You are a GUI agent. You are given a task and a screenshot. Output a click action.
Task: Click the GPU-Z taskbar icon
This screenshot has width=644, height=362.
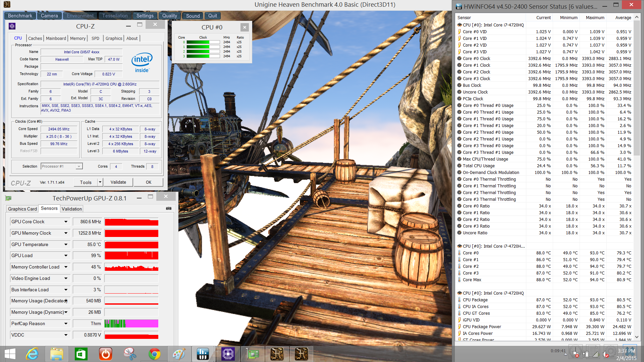(x=253, y=354)
